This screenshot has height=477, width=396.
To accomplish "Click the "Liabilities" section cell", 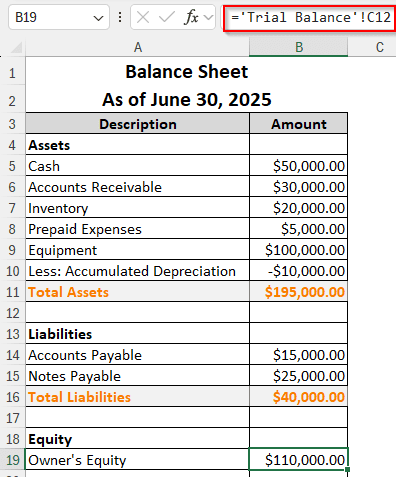I will pos(138,334).
